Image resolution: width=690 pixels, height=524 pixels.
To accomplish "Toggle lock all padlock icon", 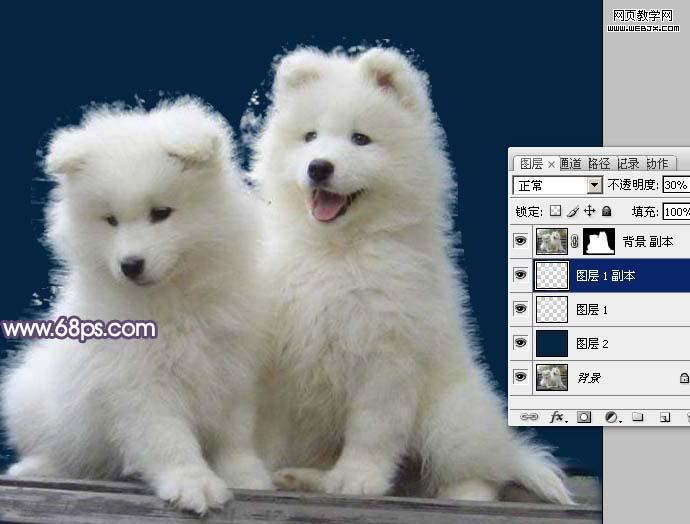I will (x=606, y=211).
